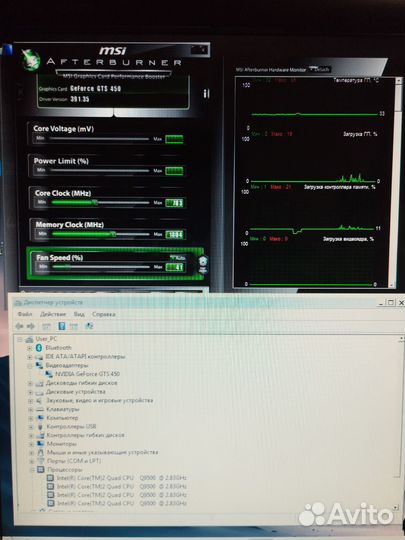405x540 pixels.
Task: Collapse the Процессоры node
Action: [32, 470]
